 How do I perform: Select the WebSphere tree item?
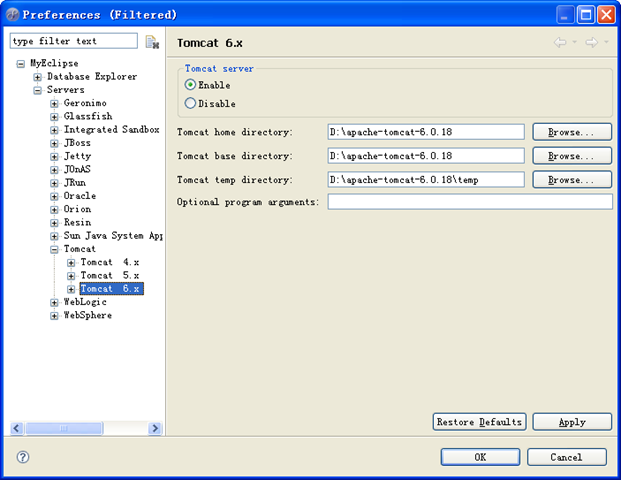point(88,315)
